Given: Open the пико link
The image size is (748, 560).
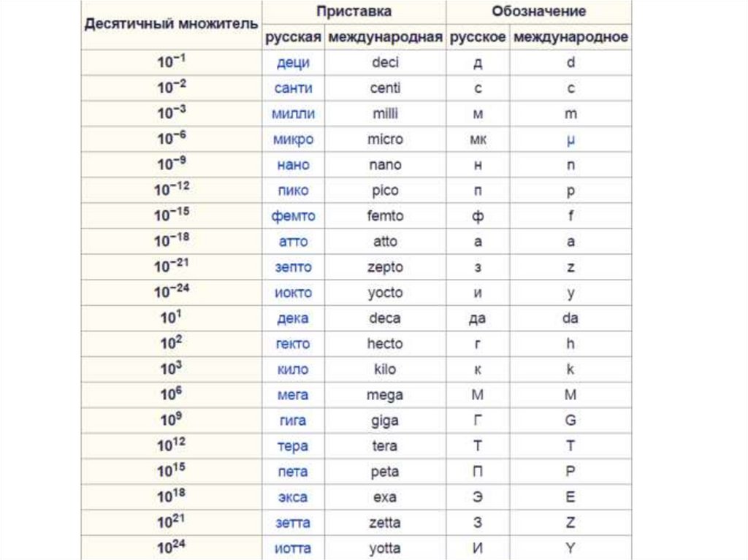Looking at the screenshot, I should pos(292,191).
